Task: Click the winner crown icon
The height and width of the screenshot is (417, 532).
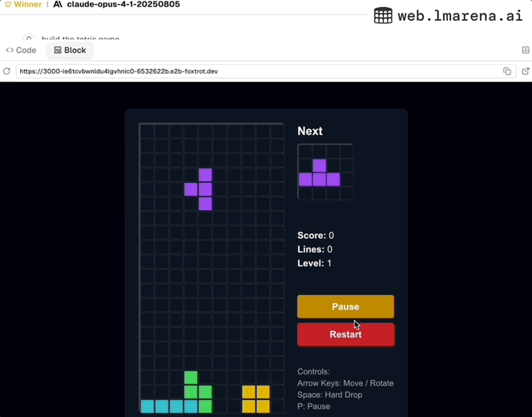Action: tap(8, 5)
